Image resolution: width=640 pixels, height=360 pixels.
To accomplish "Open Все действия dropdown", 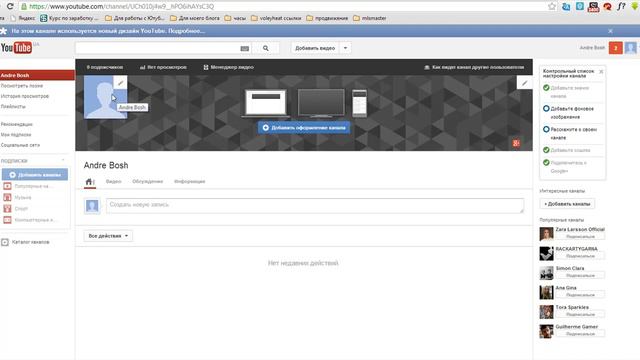I will point(108,236).
